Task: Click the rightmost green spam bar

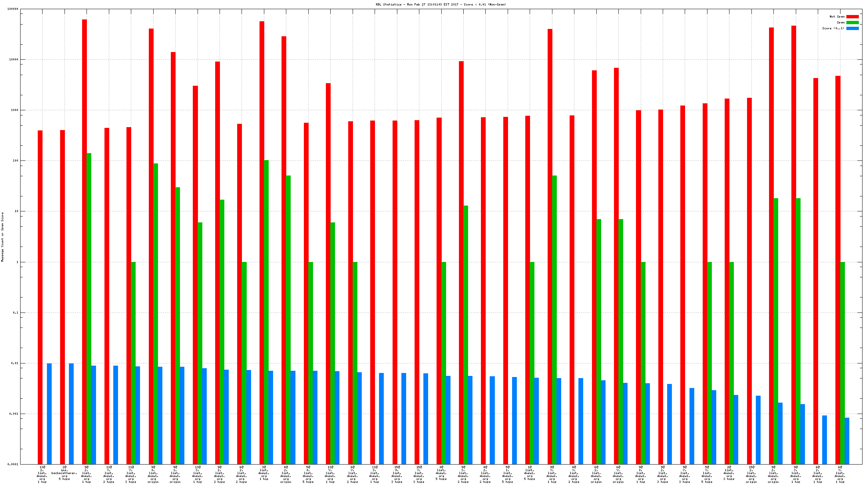Action: (842, 363)
